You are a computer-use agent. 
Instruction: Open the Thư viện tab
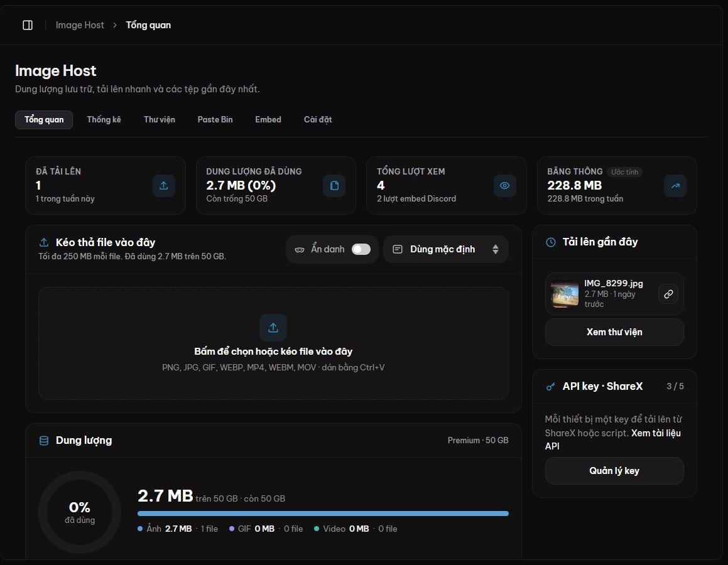[x=160, y=120]
